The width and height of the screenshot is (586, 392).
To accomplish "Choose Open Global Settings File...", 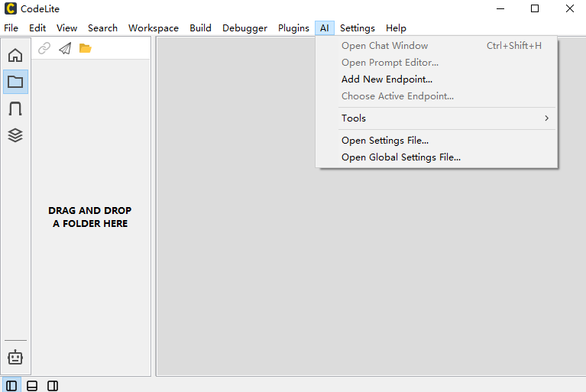I will pyautogui.click(x=436, y=157).
